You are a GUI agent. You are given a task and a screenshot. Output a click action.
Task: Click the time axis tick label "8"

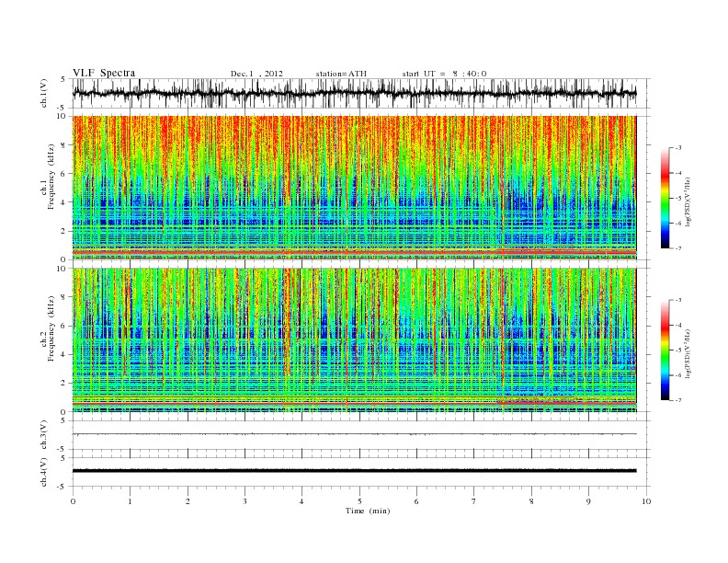coord(531,501)
